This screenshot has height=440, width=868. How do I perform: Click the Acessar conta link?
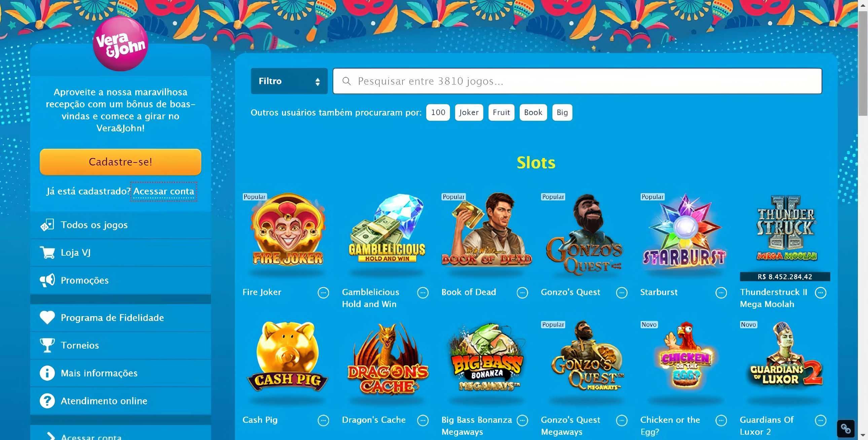pyautogui.click(x=164, y=191)
